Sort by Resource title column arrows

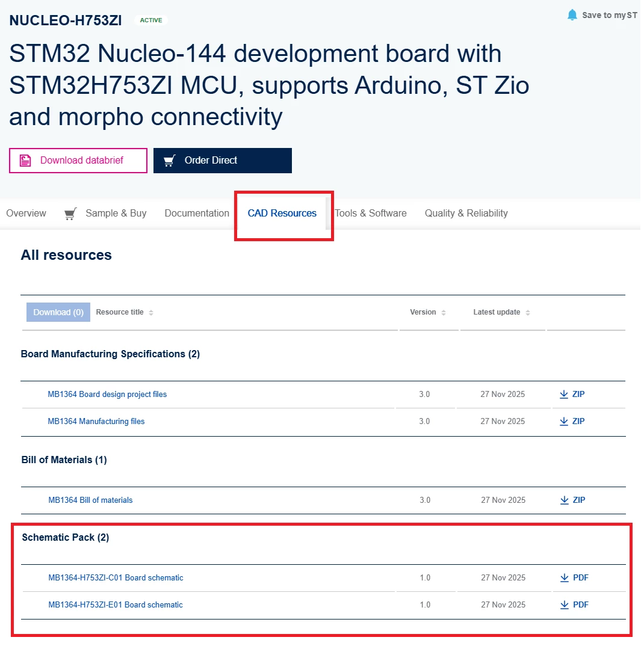point(151,313)
